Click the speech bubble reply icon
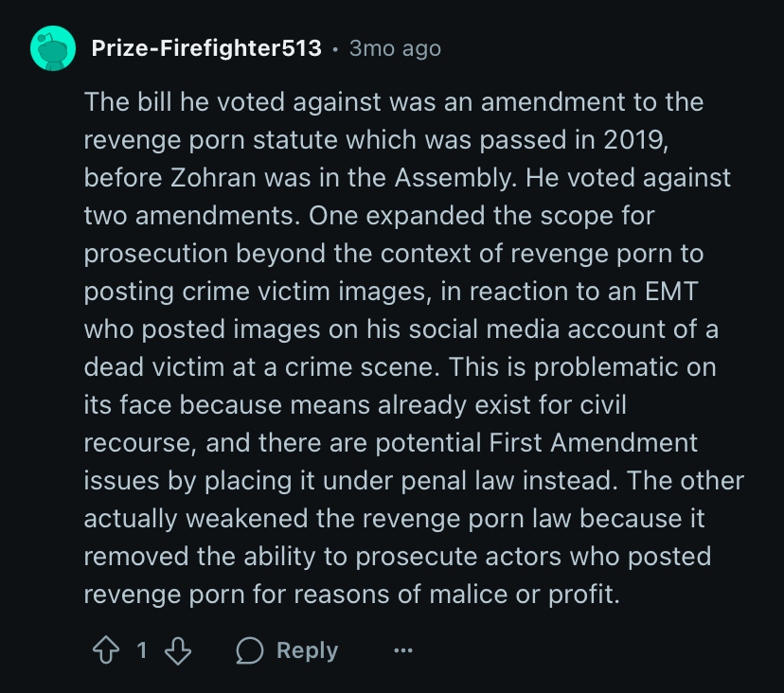 click(249, 650)
